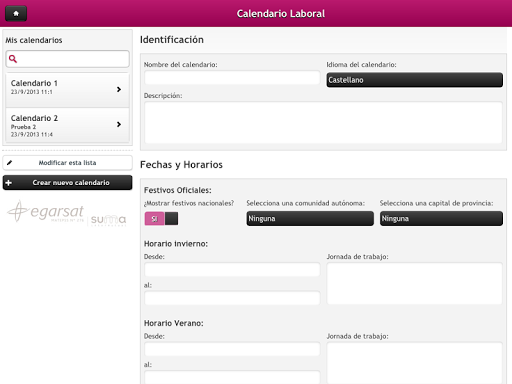512x384 pixels.
Task: Click the plus icon on Crear nuevo calendario
Action: [x=9, y=183]
